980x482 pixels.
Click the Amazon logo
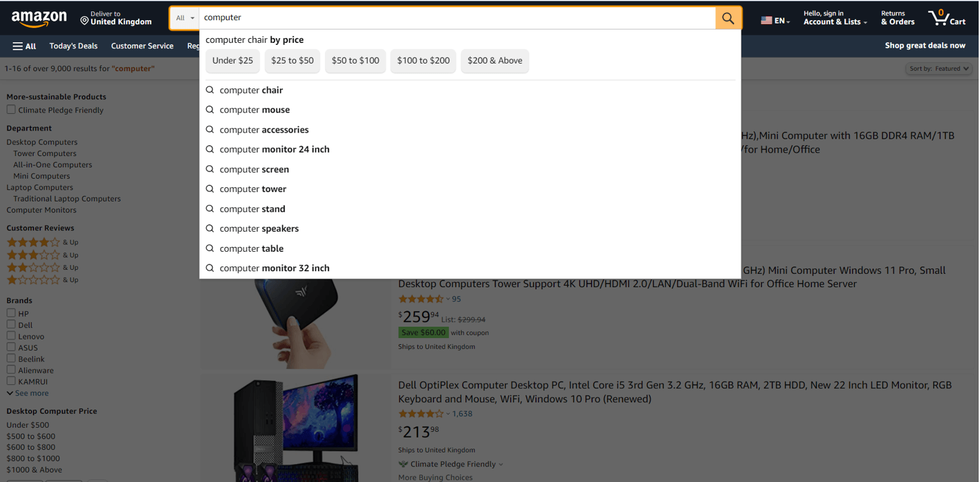[x=39, y=19]
